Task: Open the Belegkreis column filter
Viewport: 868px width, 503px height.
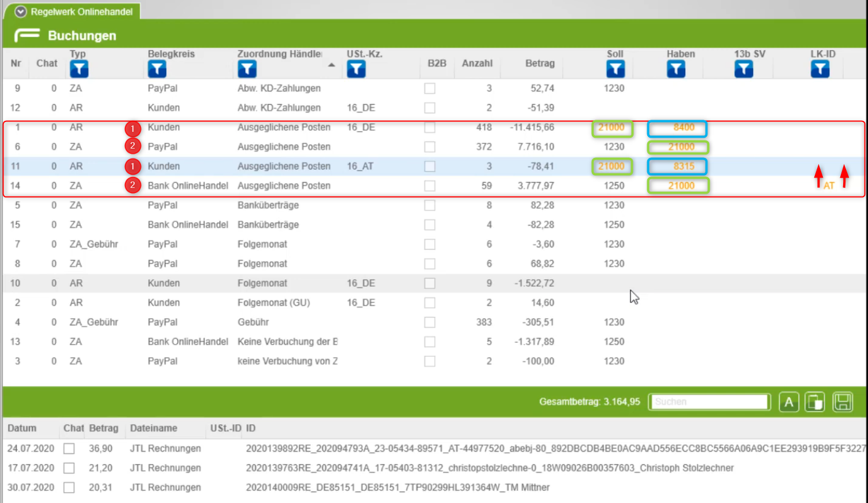Action: pyautogui.click(x=157, y=69)
